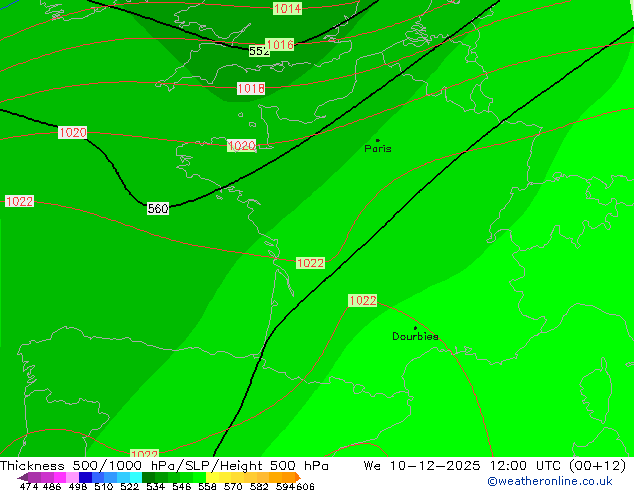Click the 1022 label above Dourbies
Screen dimensions: 634x490
click(362, 300)
